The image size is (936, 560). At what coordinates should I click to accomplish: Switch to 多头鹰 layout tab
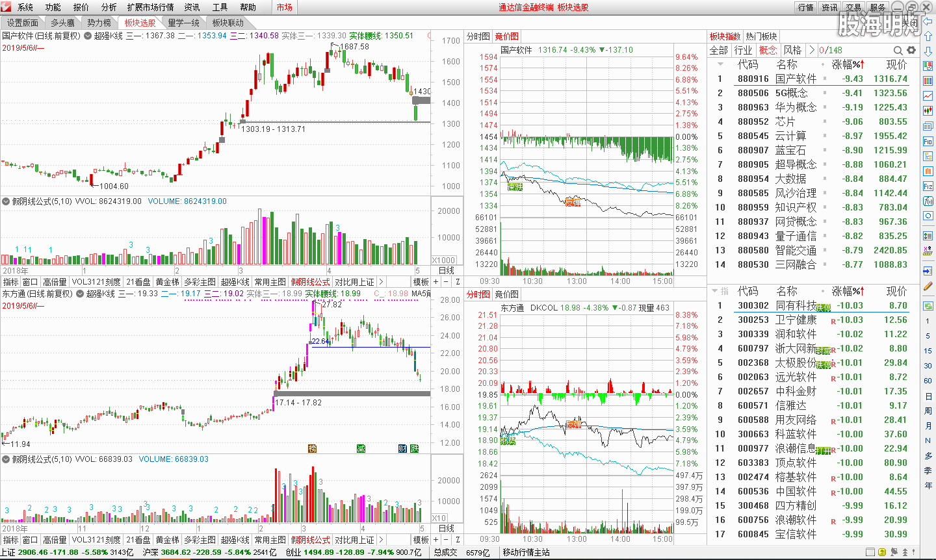coord(62,23)
